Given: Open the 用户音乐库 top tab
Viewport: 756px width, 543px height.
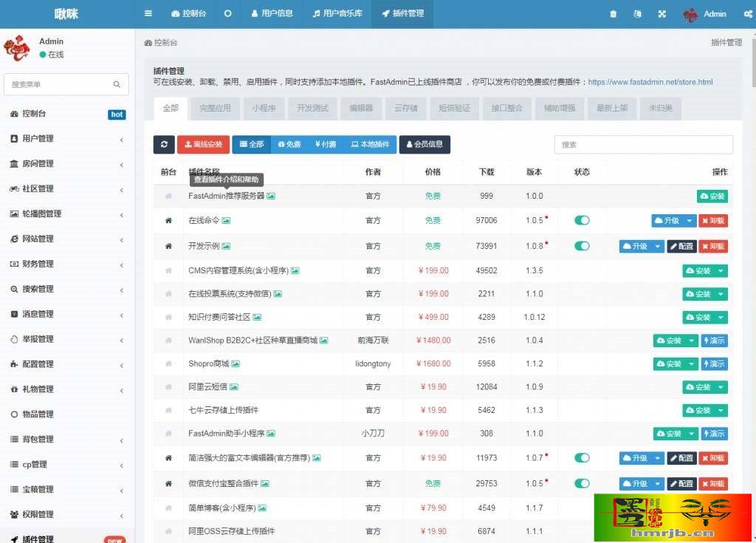Looking at the screenshot, I should [x=337, y=13].
